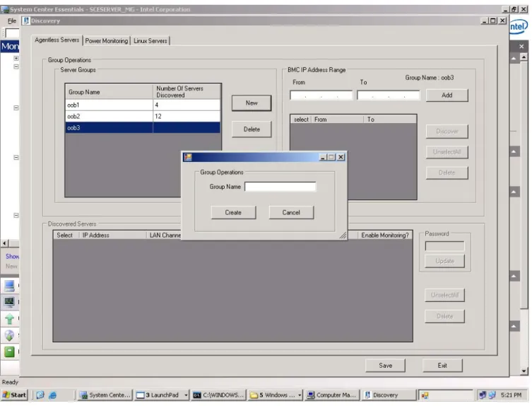This screenshot has width=532, height=406.
Task: Click the Discover button
Action: coord(447,131)
